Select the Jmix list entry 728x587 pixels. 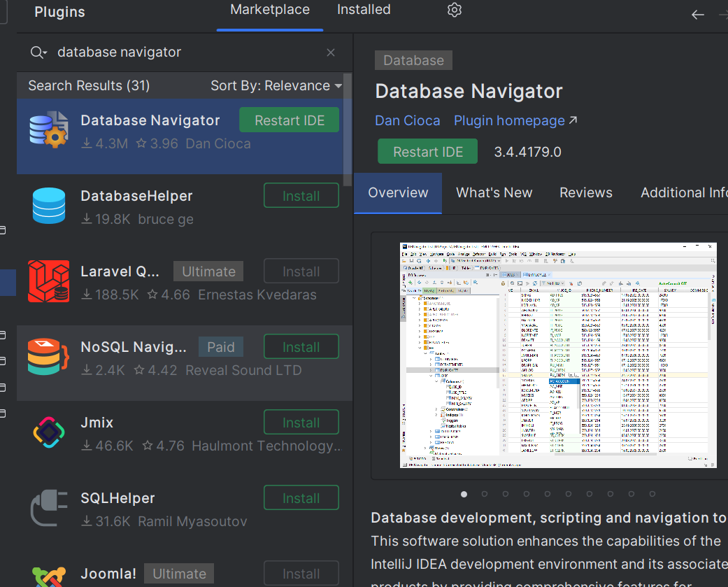(x=184, y=439)
